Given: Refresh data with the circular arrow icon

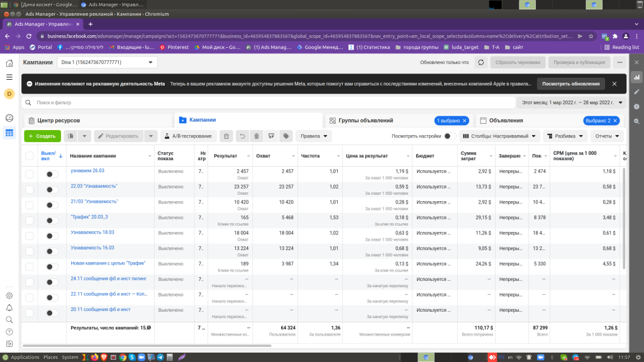Looking at the screenshot, I should tap(480, 63).
